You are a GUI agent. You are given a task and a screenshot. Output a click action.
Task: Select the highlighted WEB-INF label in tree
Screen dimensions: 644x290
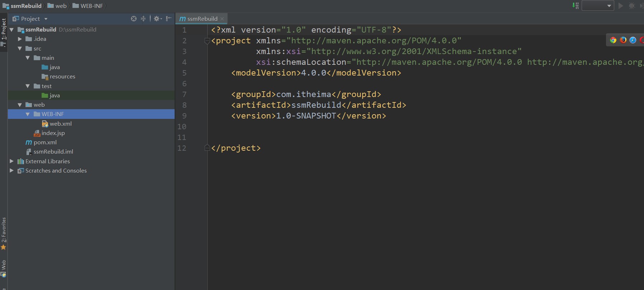(x=53, y=114)
